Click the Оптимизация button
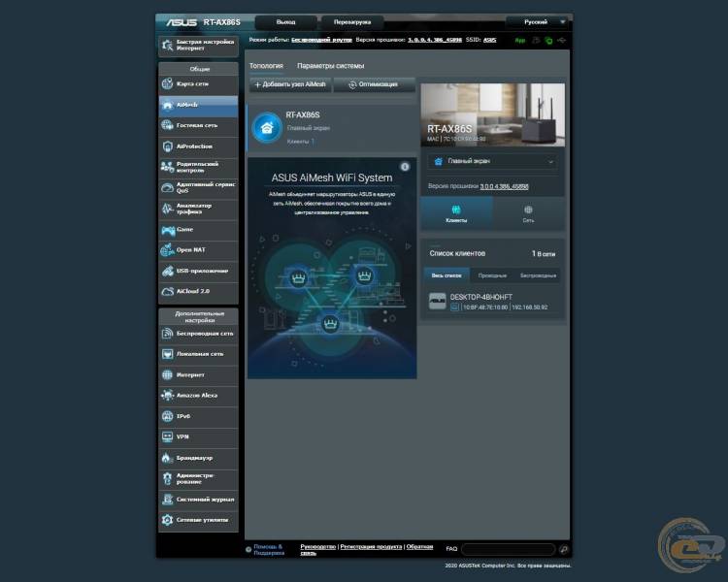This screenshot has width=728, height=582. (x=374, y=84)
